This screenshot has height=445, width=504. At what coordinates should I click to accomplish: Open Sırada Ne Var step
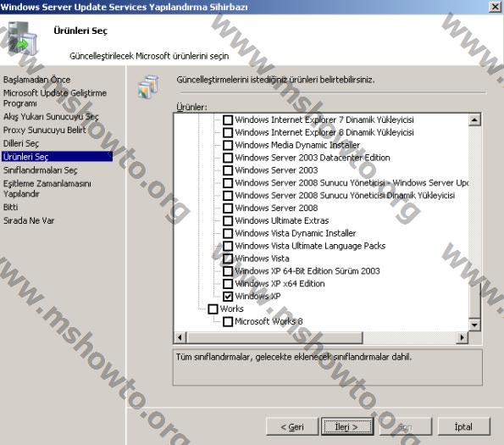pyautogui.click(x=29, y=220)
